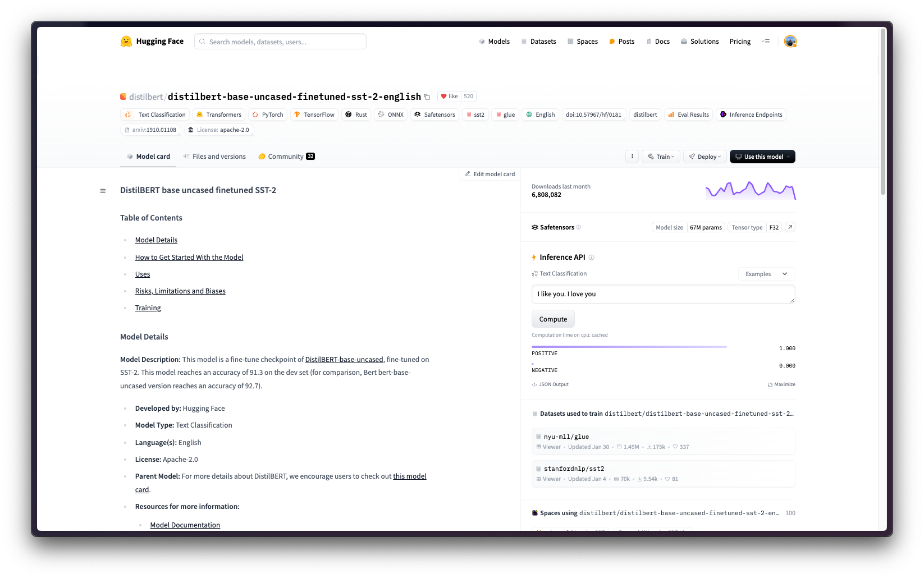Open DistilBERT-base-uncased link
Viewport: 924px width, 578px height.
(x=344, y=360)
